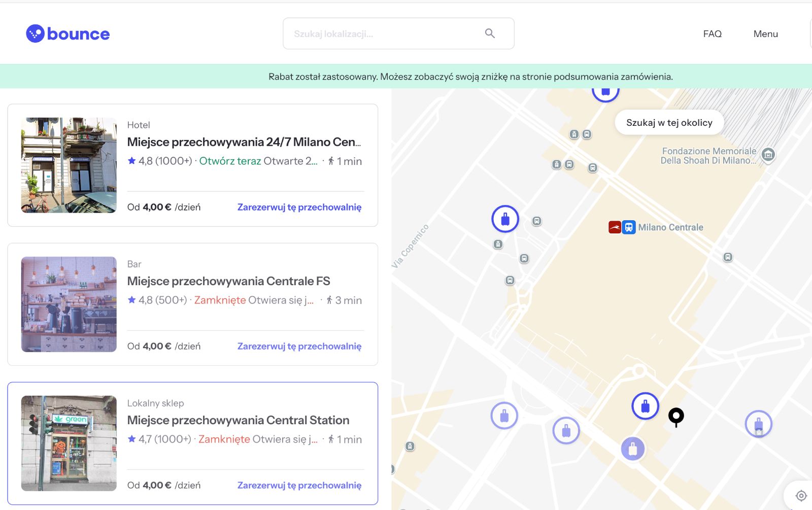Open the Centrale FS bar photo
The image size is (812, 510).
(69, 304)
